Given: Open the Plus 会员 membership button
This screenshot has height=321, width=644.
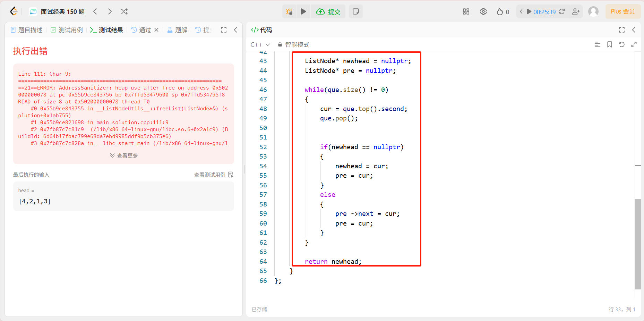Looking at the screenshot, I should coord(623,11).
